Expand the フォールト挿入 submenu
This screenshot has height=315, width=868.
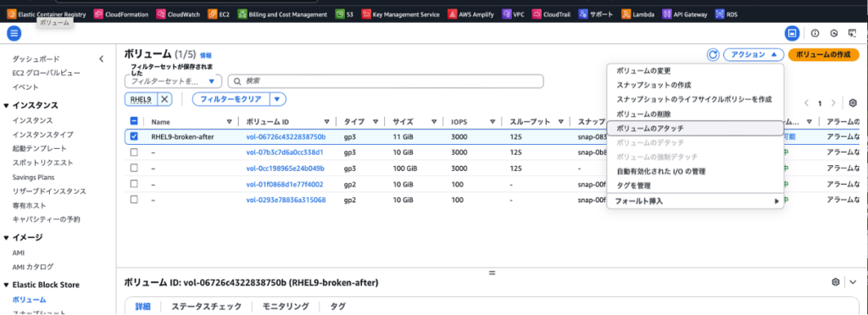695,202
